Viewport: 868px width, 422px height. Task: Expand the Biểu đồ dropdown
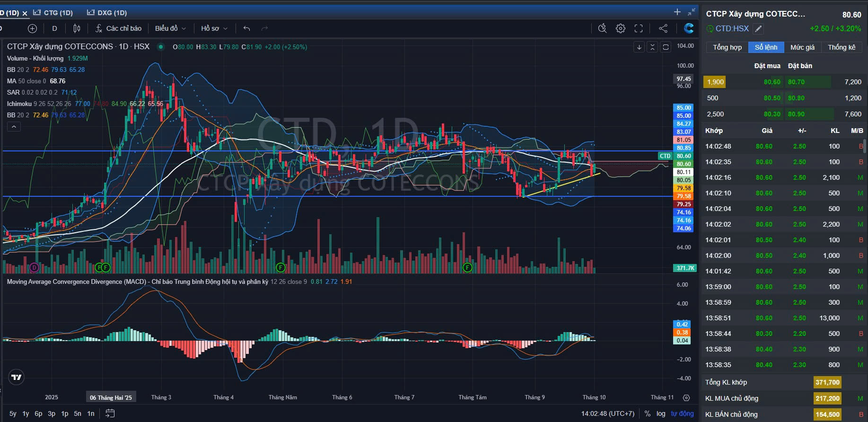pyautogui.click(x=170, y=28)
